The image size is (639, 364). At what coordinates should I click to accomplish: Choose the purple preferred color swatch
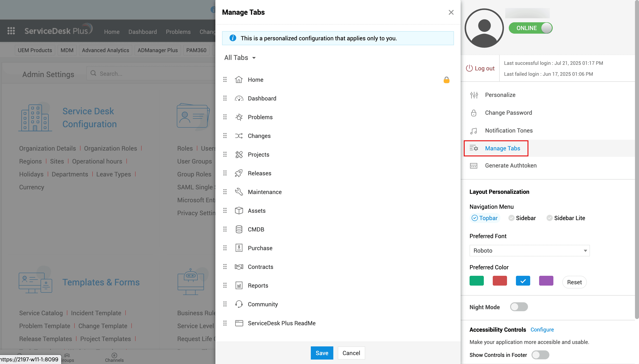546,281
